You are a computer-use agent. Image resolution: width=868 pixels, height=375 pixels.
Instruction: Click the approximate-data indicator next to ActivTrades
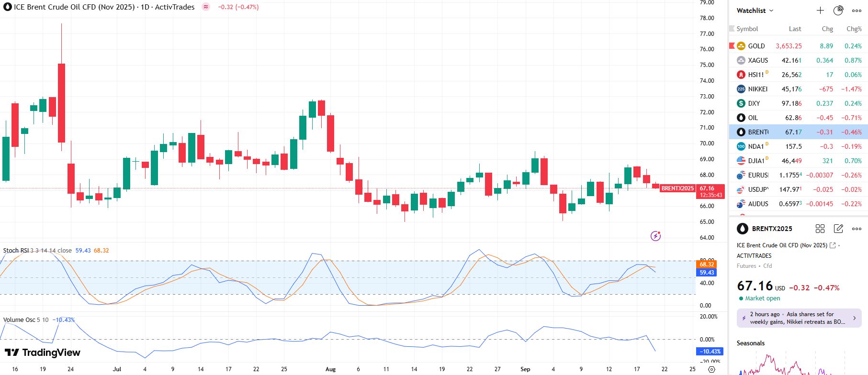pos(206,7)
